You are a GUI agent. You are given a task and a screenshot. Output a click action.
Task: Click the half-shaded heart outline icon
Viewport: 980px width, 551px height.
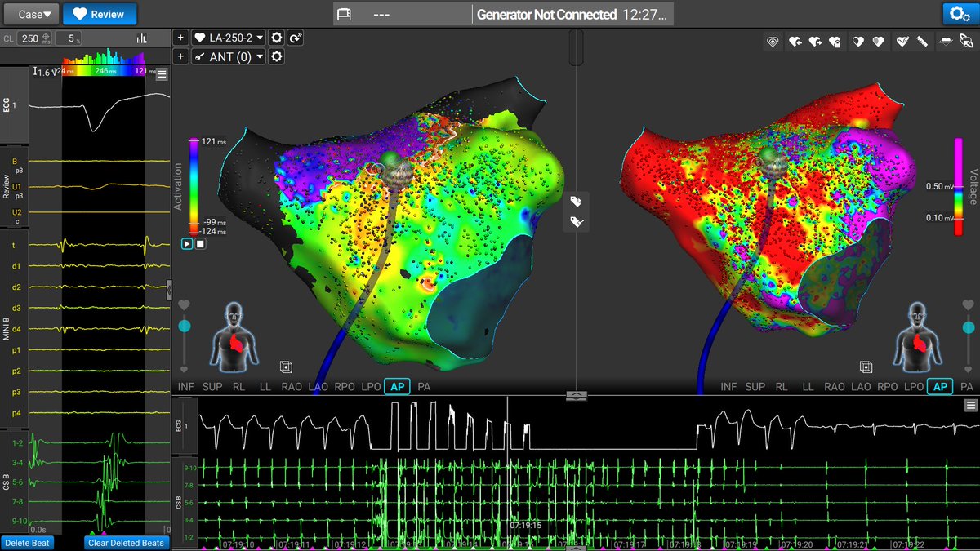click(x=857, y=42)
